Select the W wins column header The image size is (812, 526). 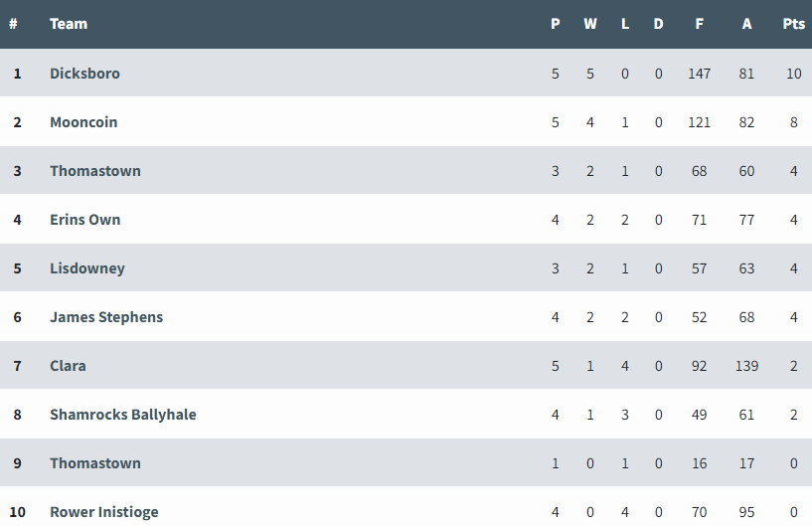tap(589, 24)
